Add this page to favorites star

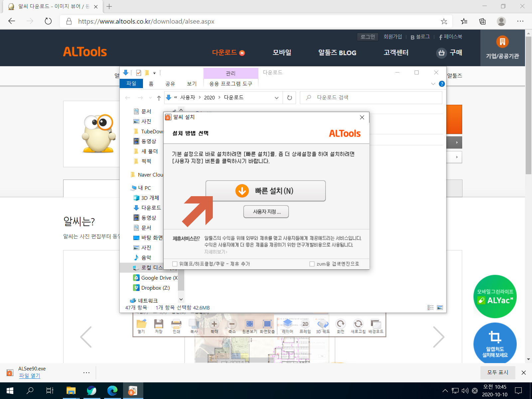pos(444,21)
